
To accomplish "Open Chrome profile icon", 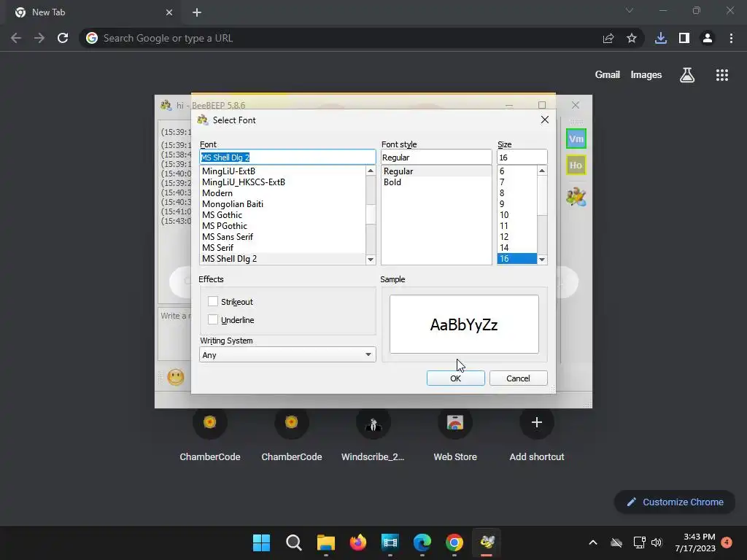I will (x=708, y=38).
